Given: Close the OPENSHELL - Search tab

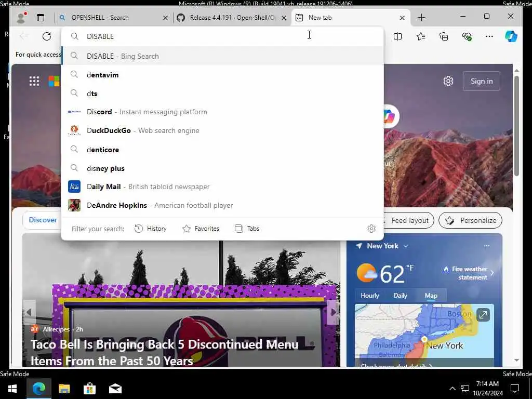Looking at the screenshot, I should [x=165, y=18].
